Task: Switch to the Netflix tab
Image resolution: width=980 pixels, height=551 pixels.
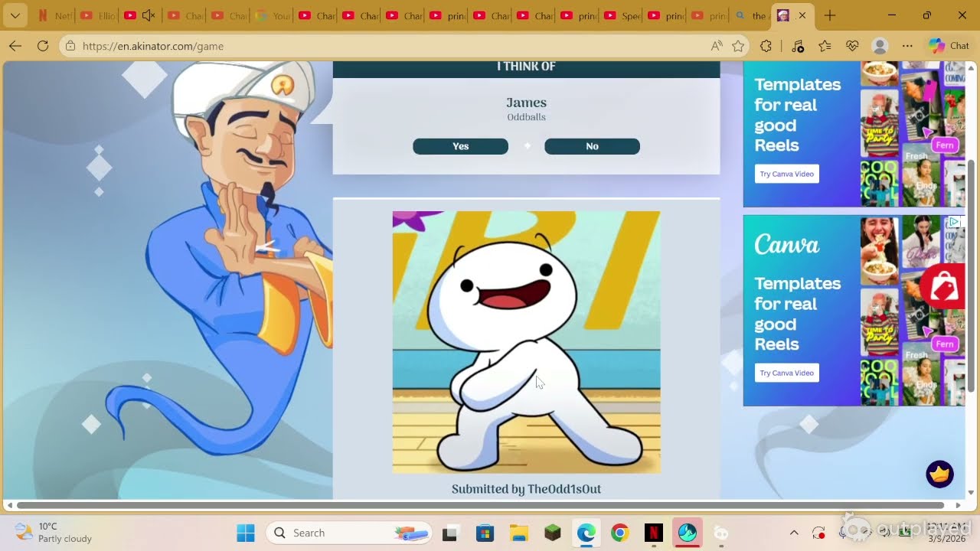Action: click(x=53, y=15)
